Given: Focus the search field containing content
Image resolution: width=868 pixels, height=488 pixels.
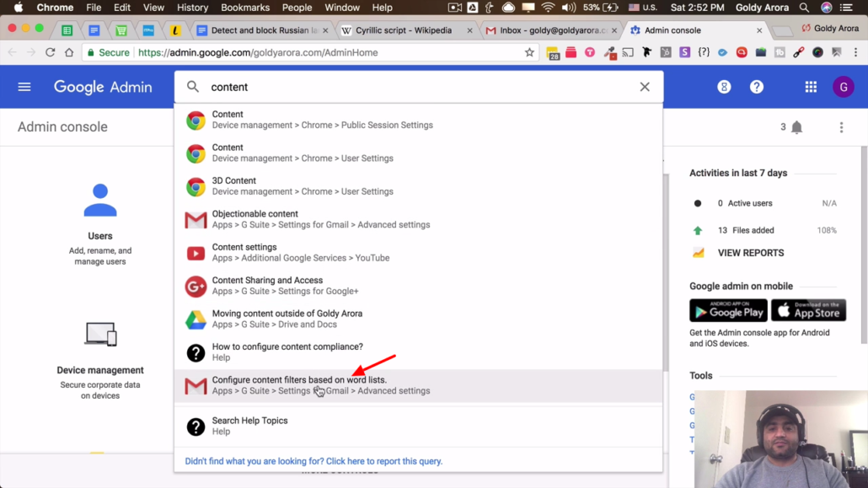Looking at the screenshot, I should [419, 87].
